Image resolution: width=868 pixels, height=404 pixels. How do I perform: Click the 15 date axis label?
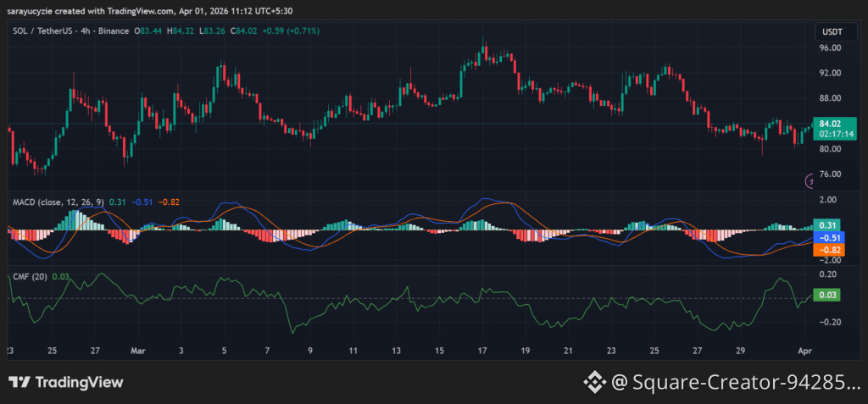click(x=440, y=351)
